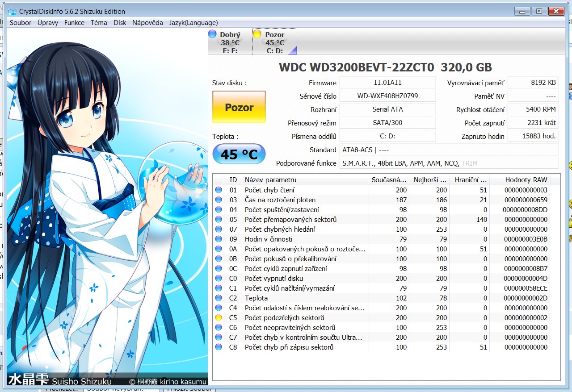Click the yellow Pozor health status button
This screenshot has height=392, width=572.
[239, 107]
